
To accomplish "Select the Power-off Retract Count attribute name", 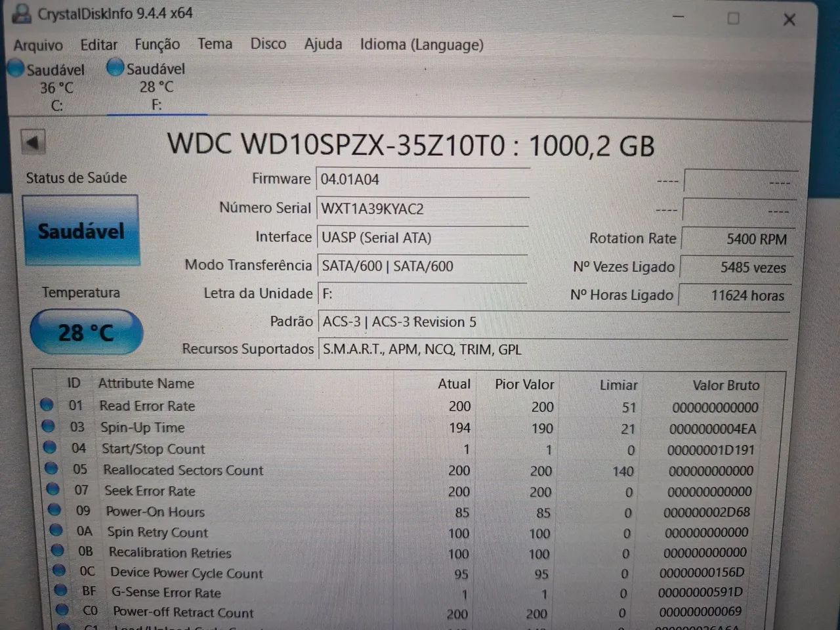I will click(183, 613).
